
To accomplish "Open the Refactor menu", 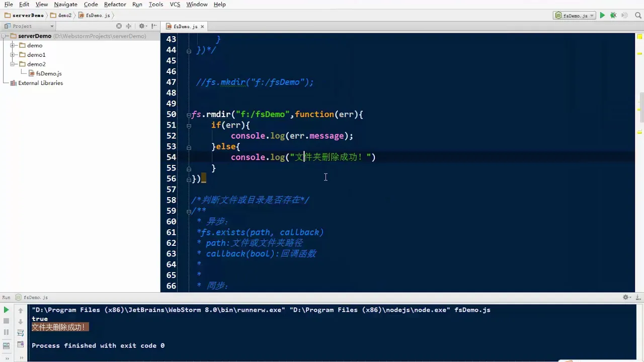I will (x=115, y=4).
